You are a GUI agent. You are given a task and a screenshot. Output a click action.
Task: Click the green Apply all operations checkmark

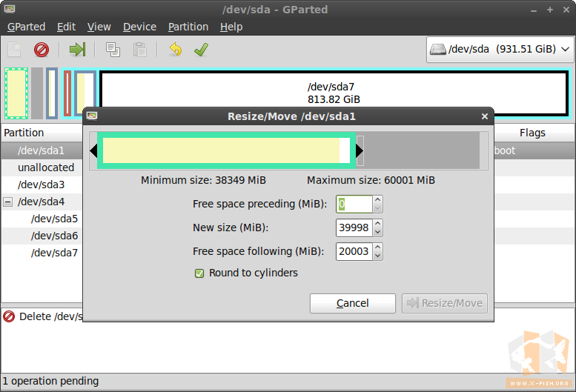pos(201,49)
